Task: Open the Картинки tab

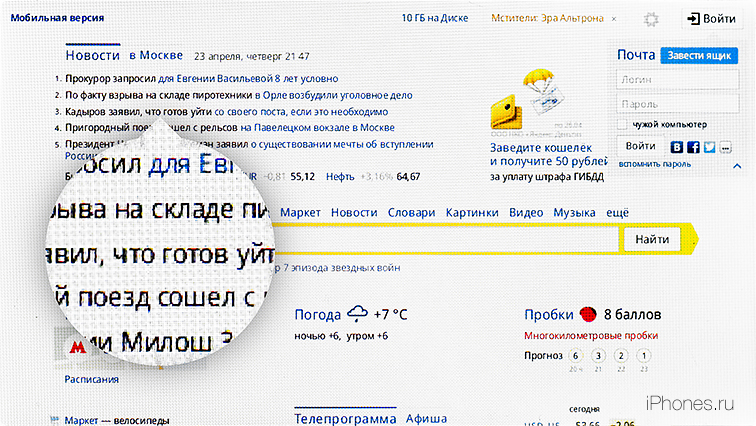Action: pyautogui.click(x=472, y=213)
